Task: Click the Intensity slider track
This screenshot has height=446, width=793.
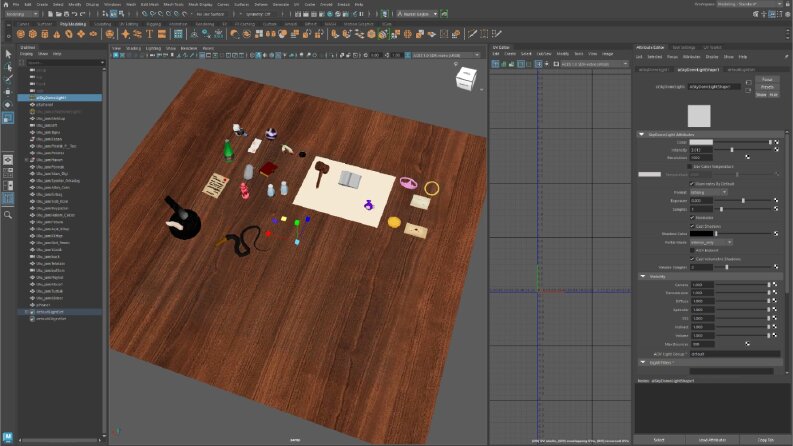Action: [x=745, y=150]
